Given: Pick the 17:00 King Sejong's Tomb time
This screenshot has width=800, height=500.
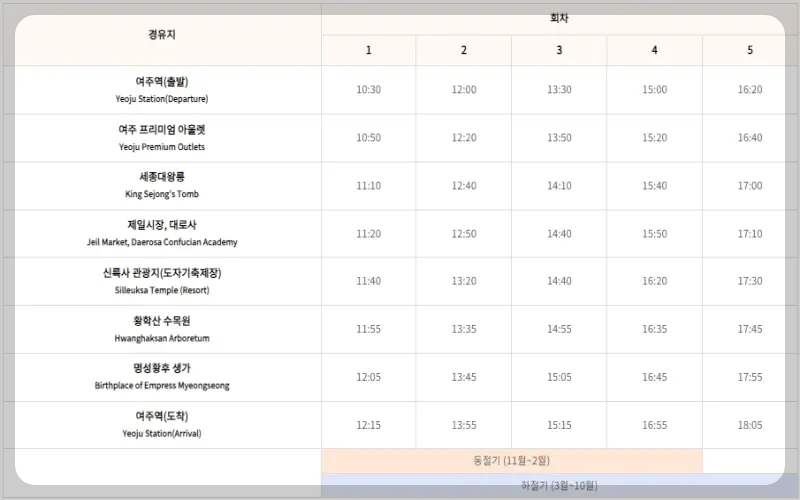Looking at the screenshot, I should [750, 186].
